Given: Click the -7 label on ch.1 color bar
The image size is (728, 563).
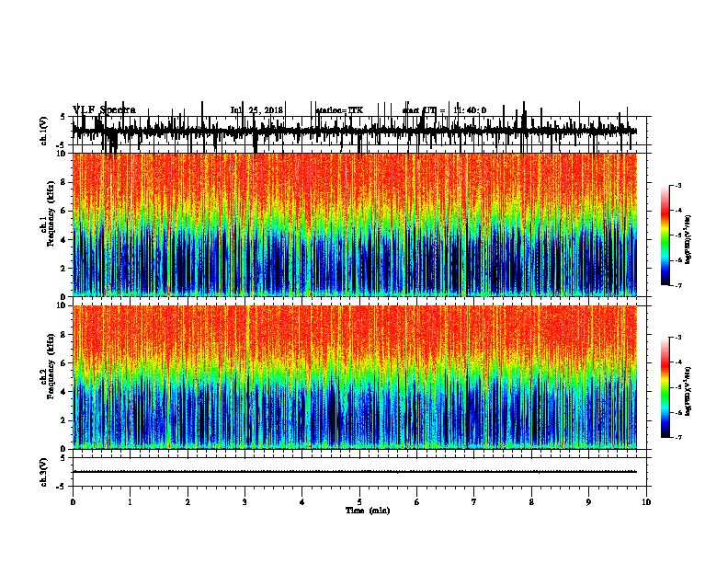Looking at the screenshot, I should [679, 285].
